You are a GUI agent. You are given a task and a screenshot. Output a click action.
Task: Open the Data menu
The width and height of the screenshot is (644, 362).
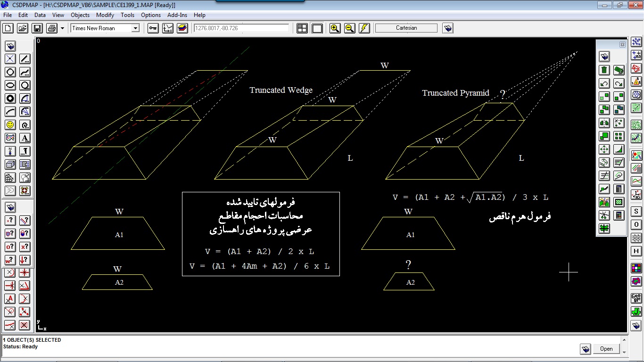pyautogui.click(x=40, y=15)
